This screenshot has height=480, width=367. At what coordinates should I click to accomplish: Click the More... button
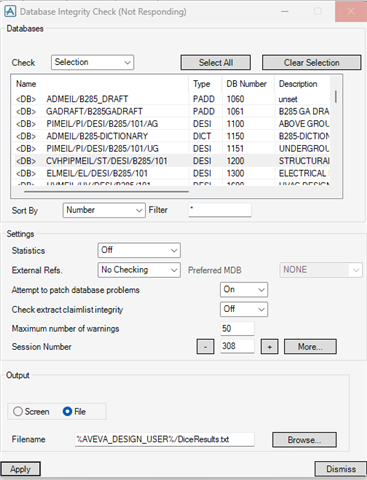(310, 347)
